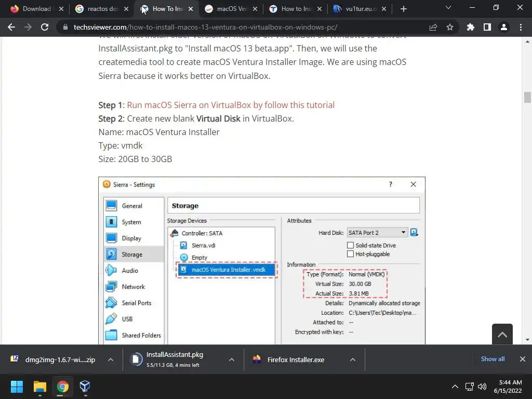Bookmark this page with the star icon
This screenshot has height=399, width=532.
click(449, 27)
